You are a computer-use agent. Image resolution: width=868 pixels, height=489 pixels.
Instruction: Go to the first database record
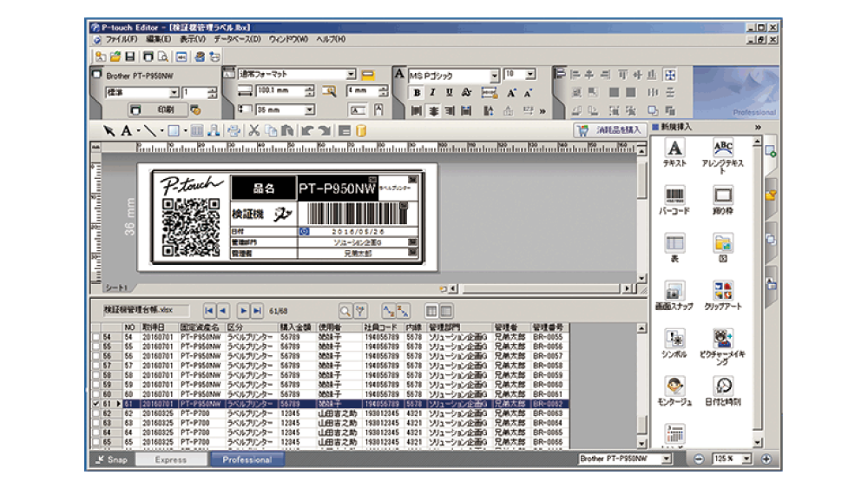208,311
